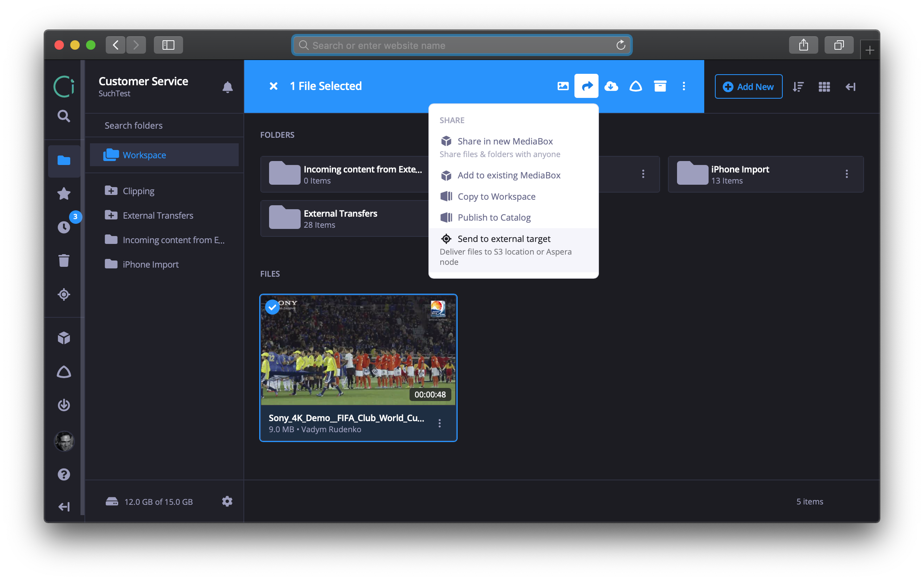
Task: Open more options dots in selection bar
Action: coord(684,86)
